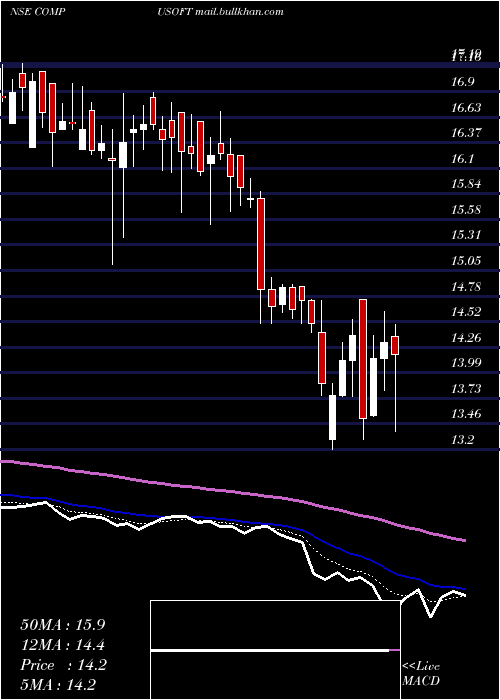The width and height of the screenshot is (500, 700).
Task: Select the 13.73 price axis label
Action: (x=467, y=388)
